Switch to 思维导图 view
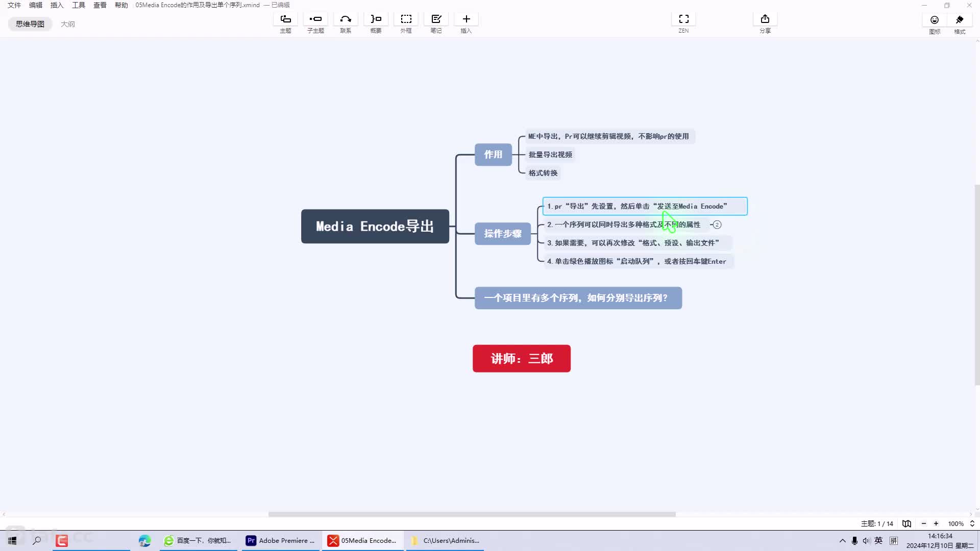The image size is (980, 551). coord(30,24)
